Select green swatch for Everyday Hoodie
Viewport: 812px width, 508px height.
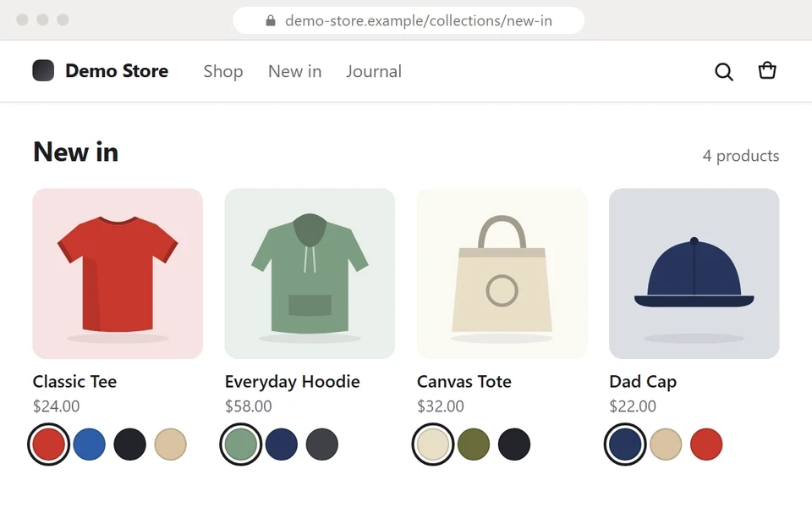(x=241, y=444)
